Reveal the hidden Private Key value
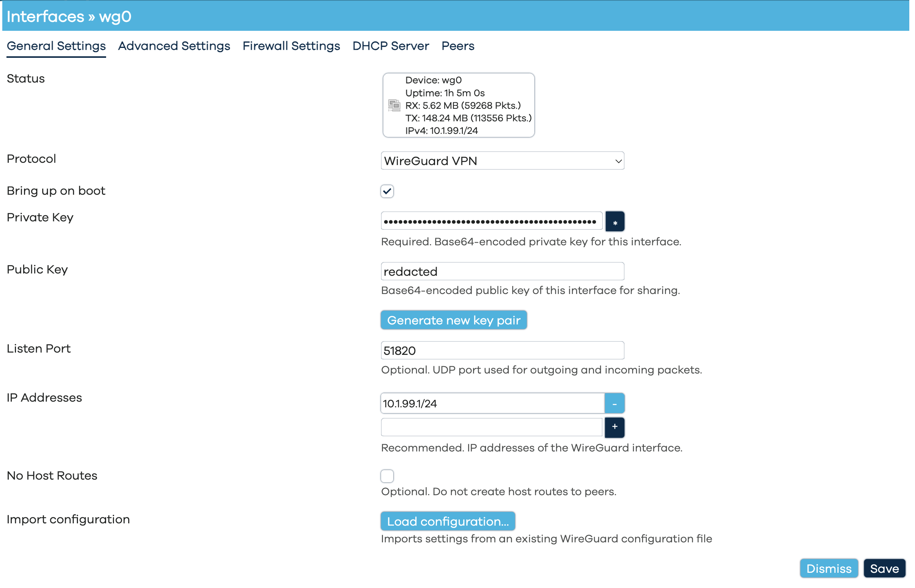Image resolution: width=915 pixels, height=588 pixels. [x=615, y=221]
